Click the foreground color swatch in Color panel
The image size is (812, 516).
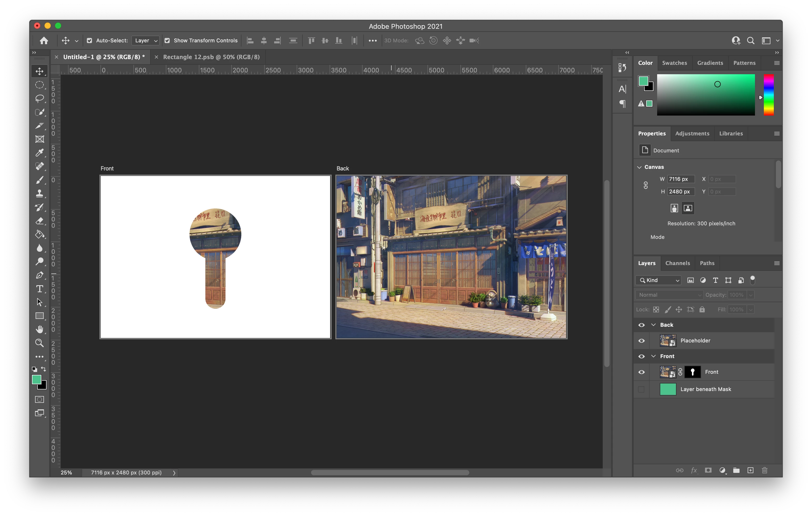[643, 81]
